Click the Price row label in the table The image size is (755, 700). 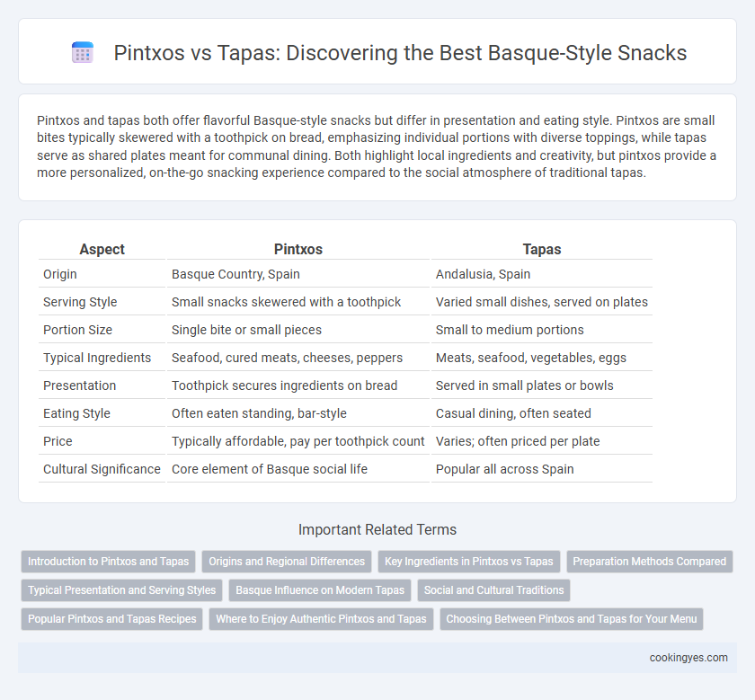point(58,441)
